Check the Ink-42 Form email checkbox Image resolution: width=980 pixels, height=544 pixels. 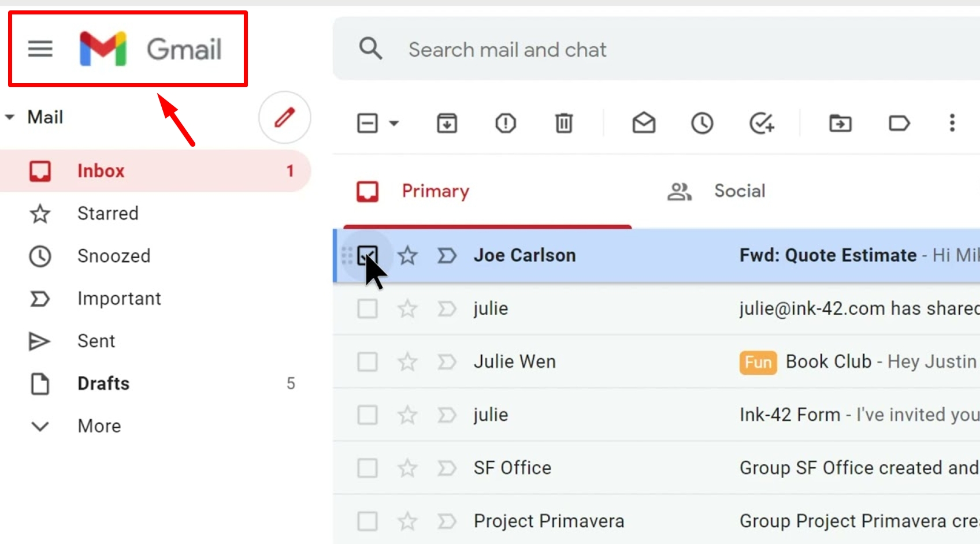pyautogui.click(x=367, y=415)
